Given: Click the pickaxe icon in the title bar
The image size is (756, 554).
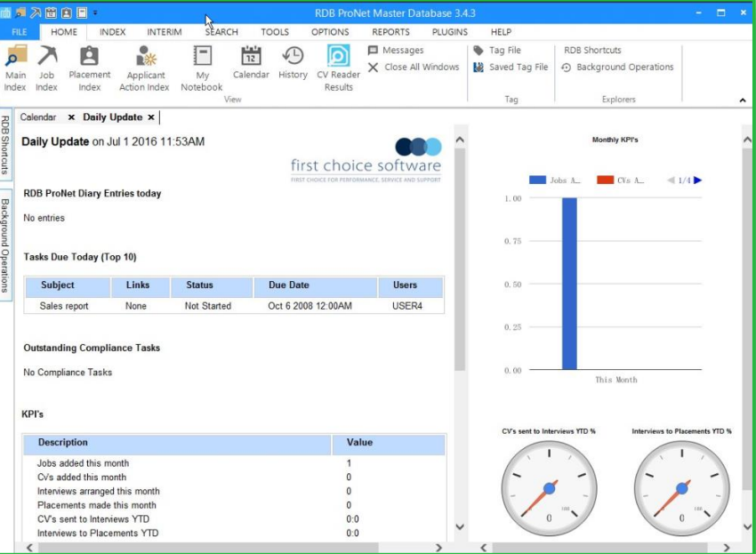Looking at the screenshot, I should [x=36, y=13].
